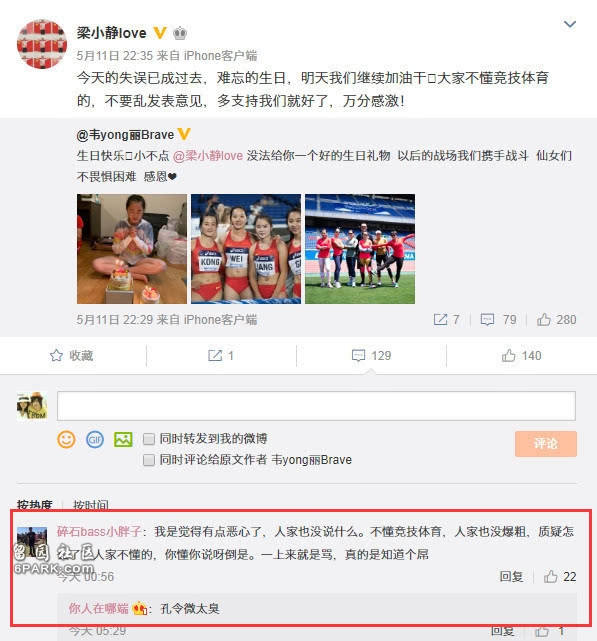Enable 同时转发到我的微博 checkbox
Image resolution: width=597 pixels, height=641 pixels.
point(149,439)
